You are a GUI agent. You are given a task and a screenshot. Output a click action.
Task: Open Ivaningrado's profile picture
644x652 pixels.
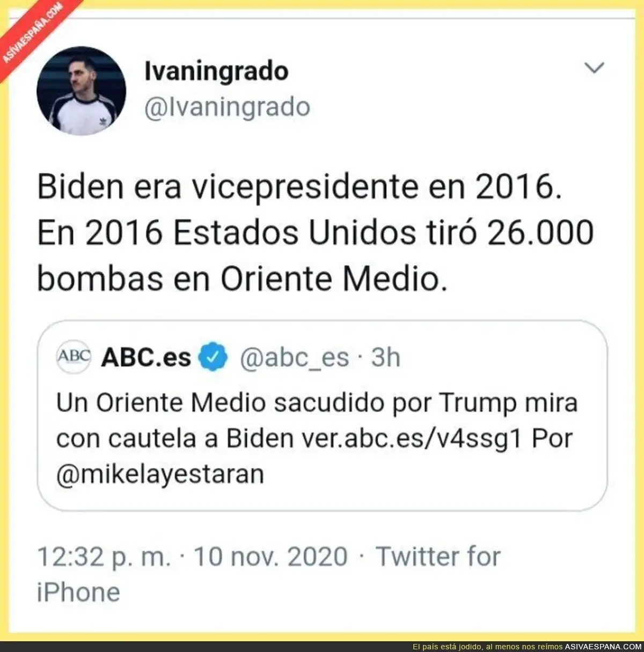(81, 91)
